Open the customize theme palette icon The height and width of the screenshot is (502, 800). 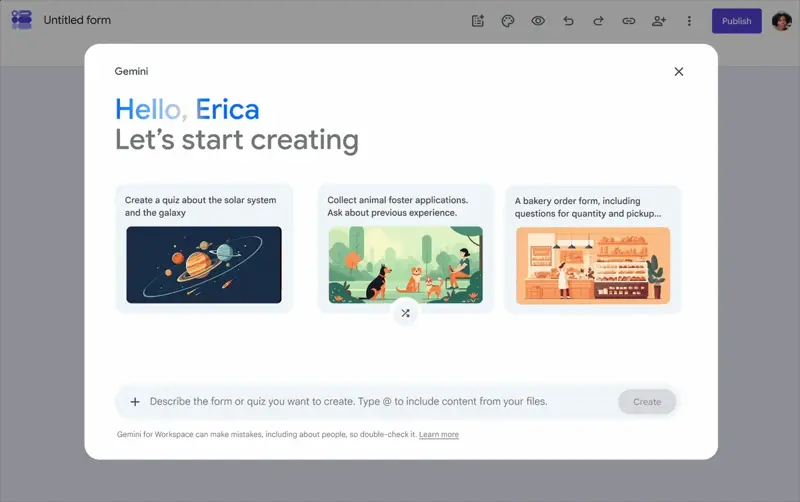[508, 21]
